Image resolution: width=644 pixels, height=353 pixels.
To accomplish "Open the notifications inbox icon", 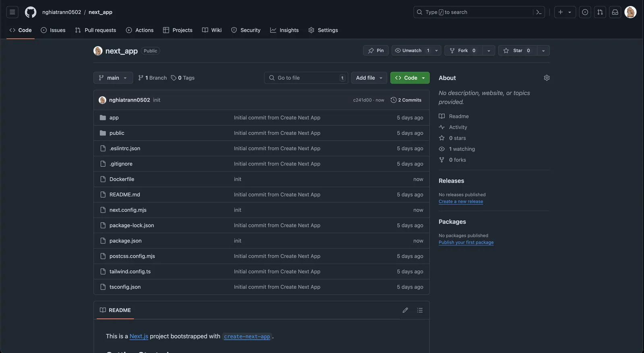I will pyautogui.click(x=615, y=12).
